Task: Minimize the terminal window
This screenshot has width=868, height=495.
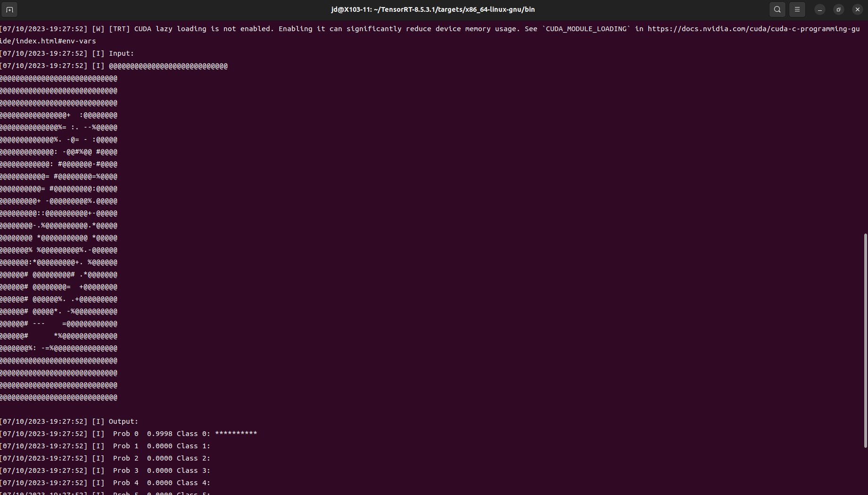Action: point(820,9)
